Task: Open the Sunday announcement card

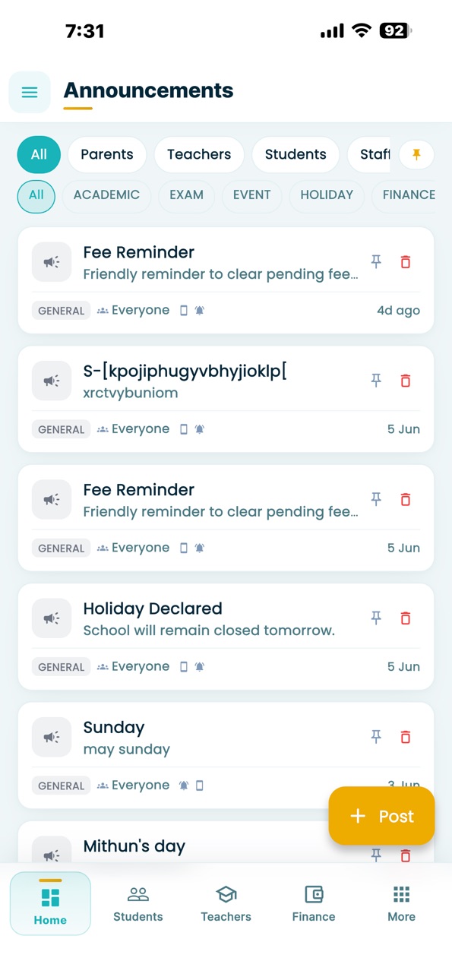Action: tap(226, 755)
